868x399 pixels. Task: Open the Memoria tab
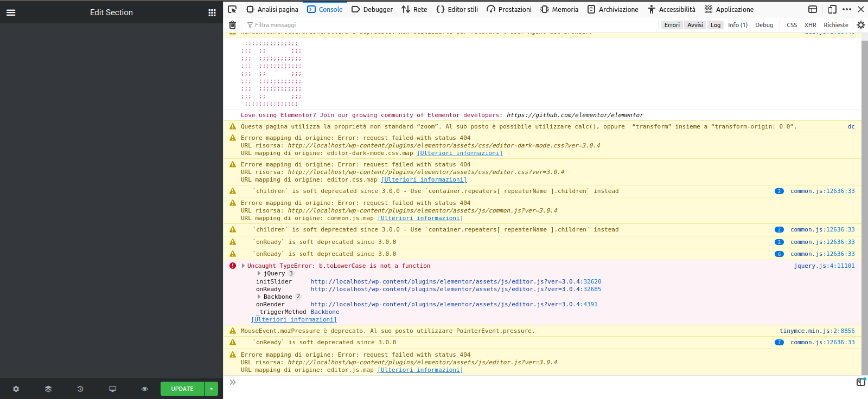coord(560,9)
